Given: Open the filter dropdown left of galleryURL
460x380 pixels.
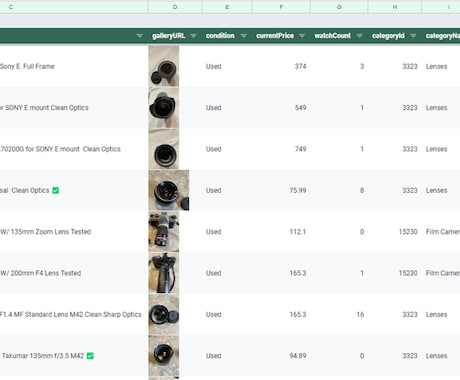Looking at the screenshot, I should click(x=139, y=36).
